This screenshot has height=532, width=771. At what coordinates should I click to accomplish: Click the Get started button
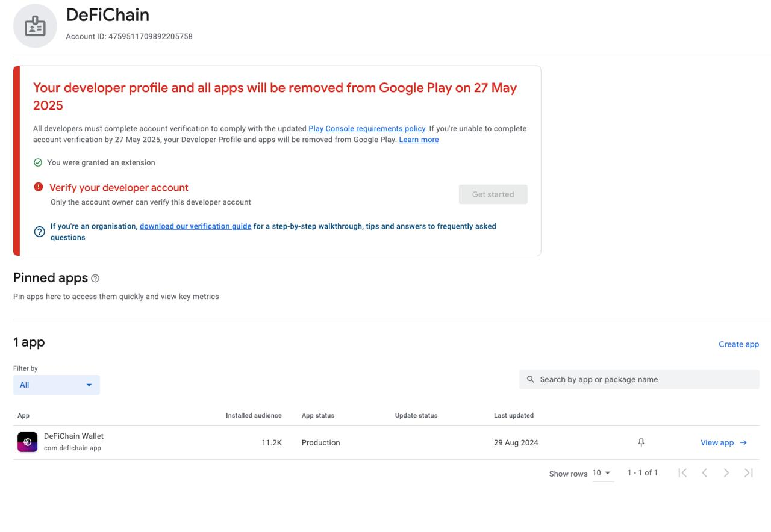click(x=493, y=194)
